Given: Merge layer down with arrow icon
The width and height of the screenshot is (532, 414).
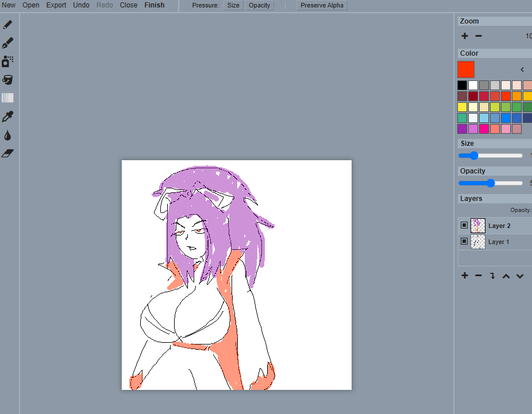Looking at the screenshot, I should (492, 276).
